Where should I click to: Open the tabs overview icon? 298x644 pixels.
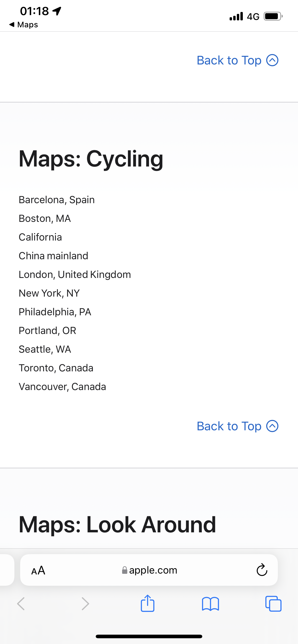coord(273,604)
